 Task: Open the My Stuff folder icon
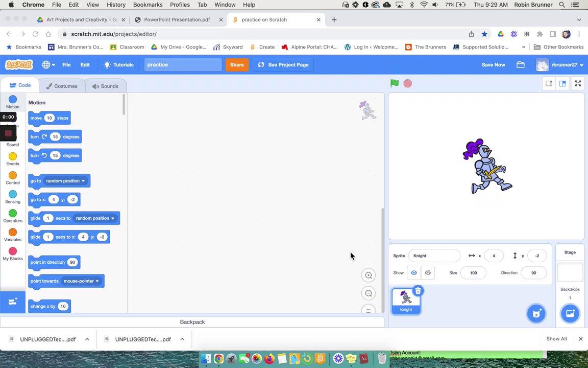pos(521,64)
